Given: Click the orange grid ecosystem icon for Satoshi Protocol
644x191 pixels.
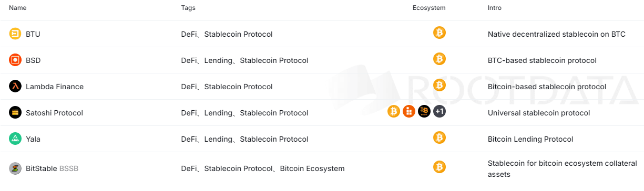Looking at the screenshot, I should (409, 111).
